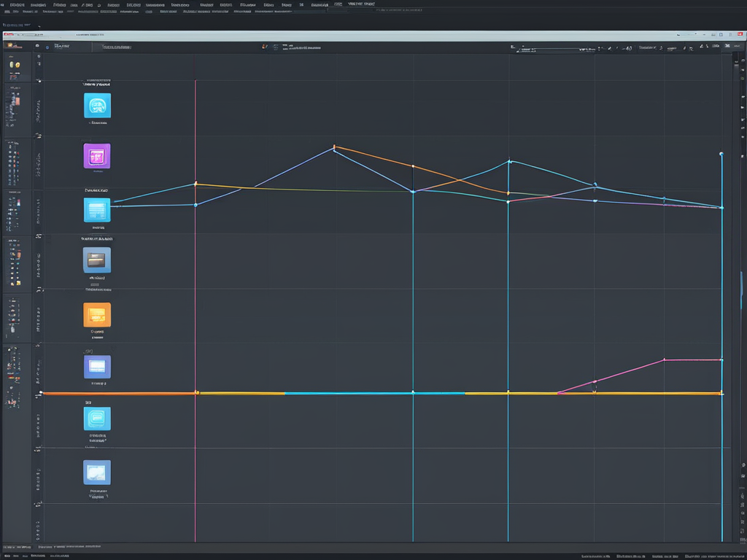This screenshot has height=560, width=747.
Task: Select the bottom-most light blue image track icon
Action: 97,472
